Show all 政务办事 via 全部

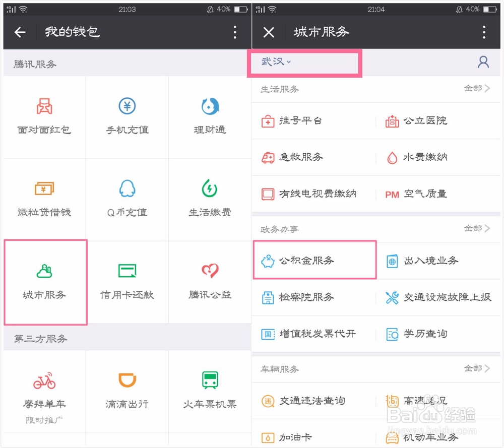click(x=477, y=228)
